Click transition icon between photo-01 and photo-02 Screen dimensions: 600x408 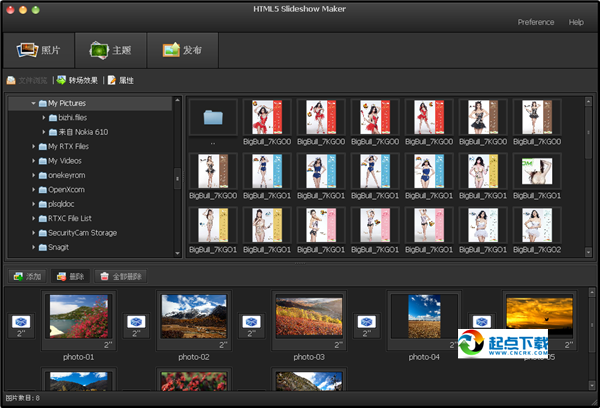click(136, 323)
